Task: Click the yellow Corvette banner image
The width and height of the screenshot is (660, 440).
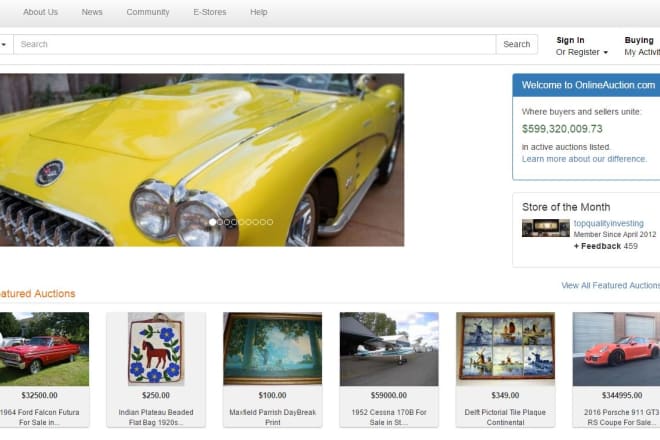Action: [x=202, y=160]
